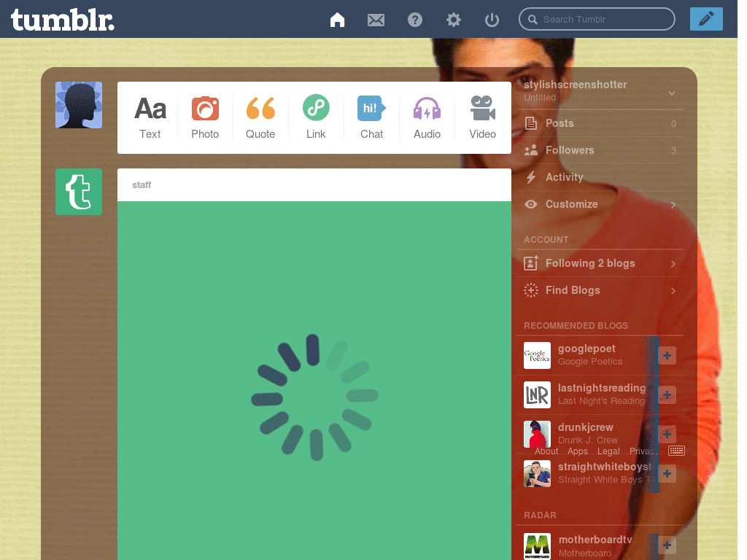This screenshot has width=747, height=560.
Task: Open the drunkjcrew blog link
Action: pos(586,427)
